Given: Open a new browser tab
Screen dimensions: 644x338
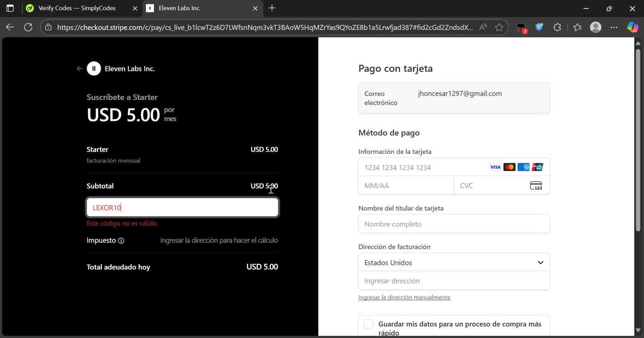Looking at the screenshot, I should [x=272, y=8].
